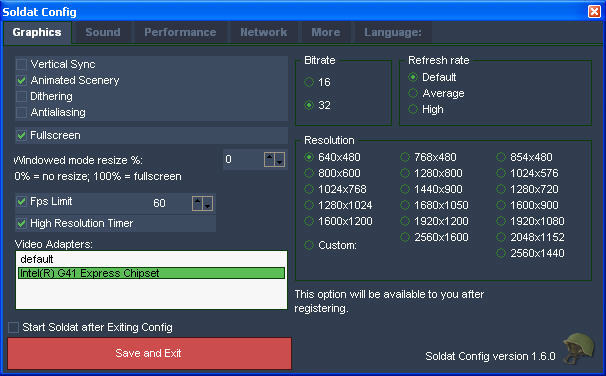Increase windowed mode resize percent
The width and height of the screenshot is (606, 376).
tap(269, 159)
